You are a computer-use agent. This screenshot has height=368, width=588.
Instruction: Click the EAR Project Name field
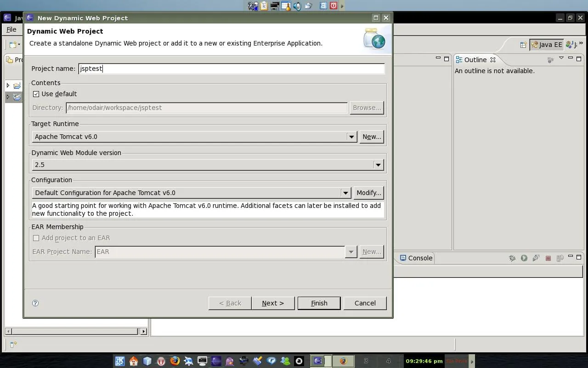click(x=220, y=252)
